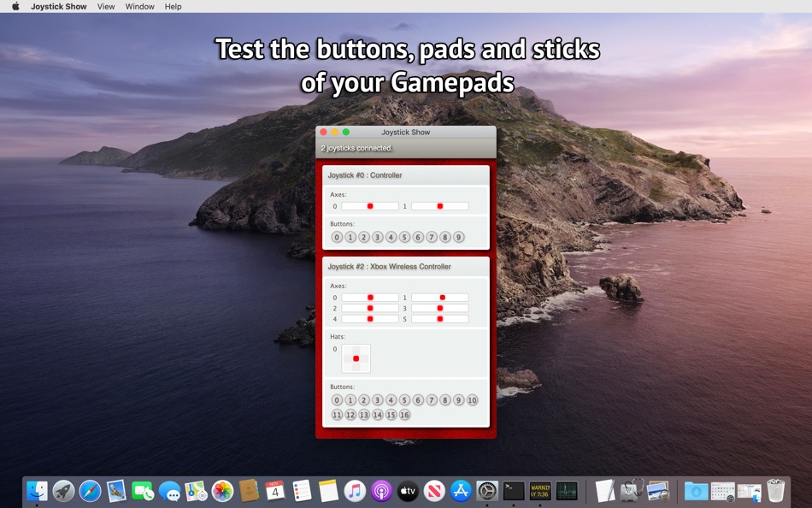The height and width of the screenshot is (508, 812).
Task: Click button 7 indicator of Xbox Wireless Controller
Action: [432, 400]
